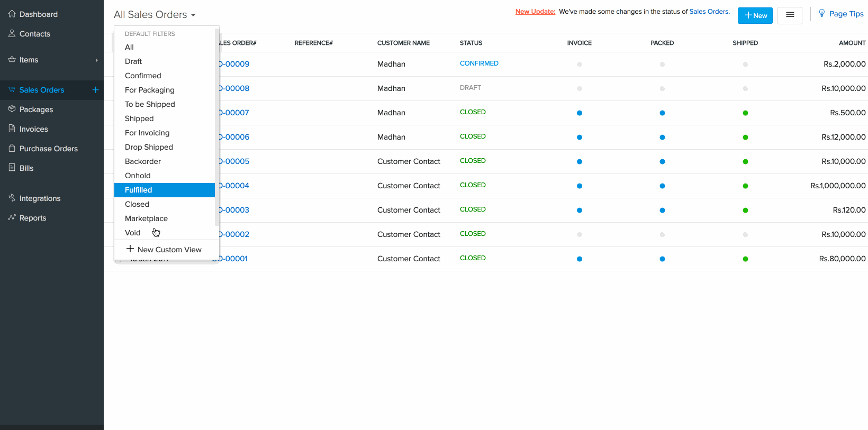Click the Page Tips lightbulb icon
The width and height of the screenshot is (868, 430).
pyautogui.click(x=821, y=13)
